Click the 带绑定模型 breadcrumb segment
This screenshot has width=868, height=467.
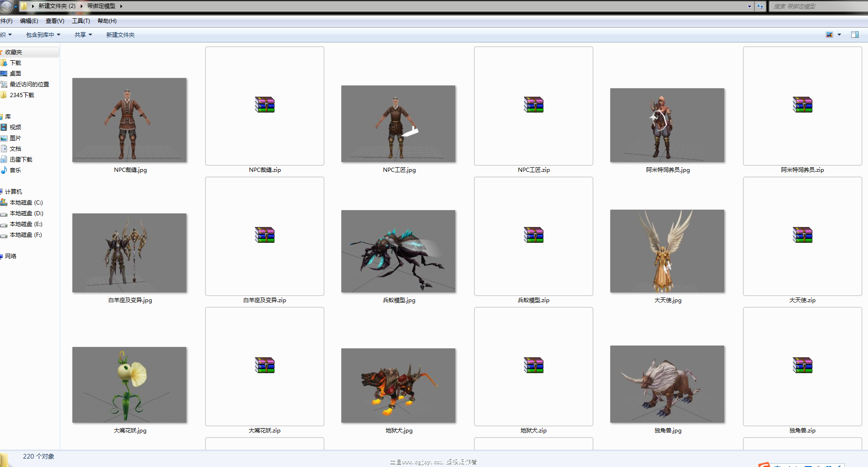[x=101, y=6]
